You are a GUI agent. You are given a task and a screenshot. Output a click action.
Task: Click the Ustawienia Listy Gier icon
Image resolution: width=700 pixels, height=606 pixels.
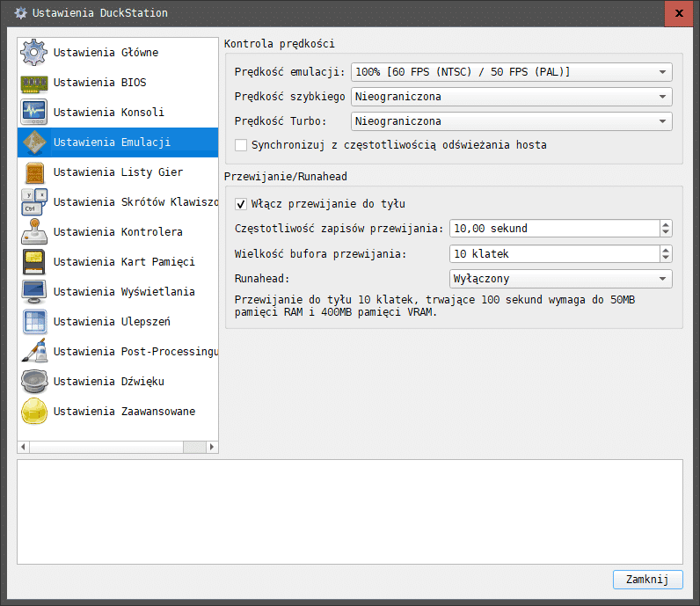pos(34,172)
